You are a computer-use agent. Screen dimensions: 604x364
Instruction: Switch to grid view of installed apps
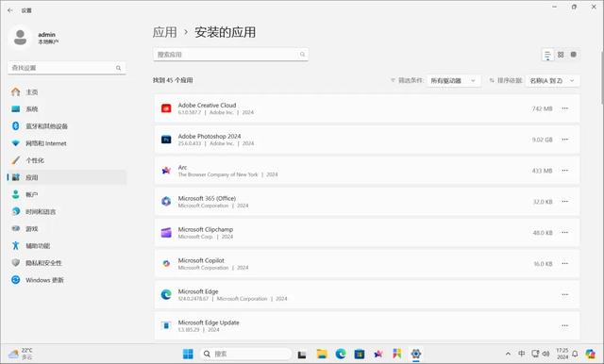[x=561, y=55]
